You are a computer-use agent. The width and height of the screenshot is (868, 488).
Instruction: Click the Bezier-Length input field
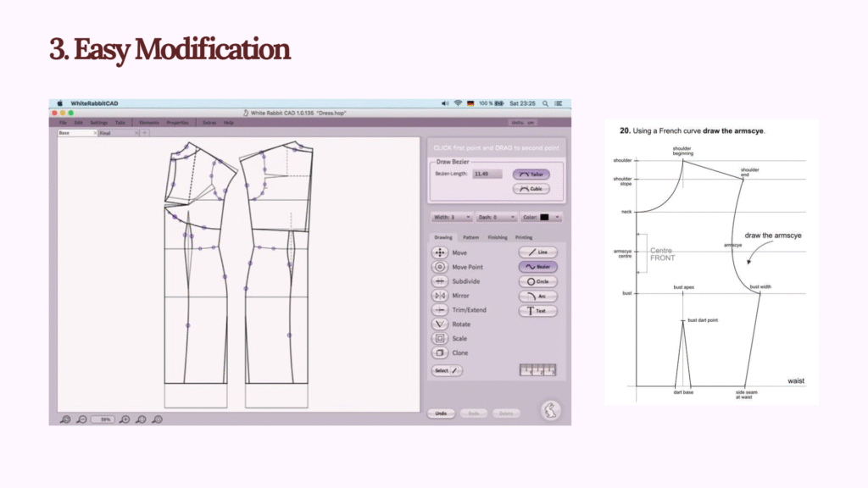(487, 174)
